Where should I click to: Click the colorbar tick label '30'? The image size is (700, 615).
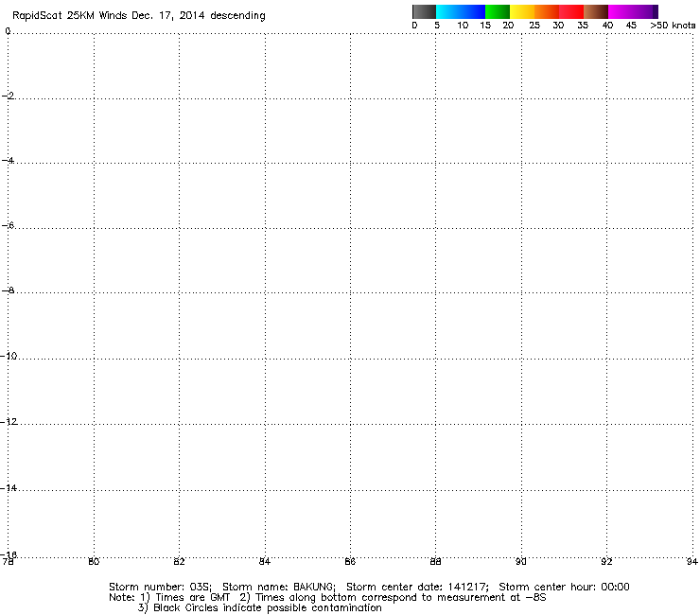pyautogui.click(x=558, y=26)
